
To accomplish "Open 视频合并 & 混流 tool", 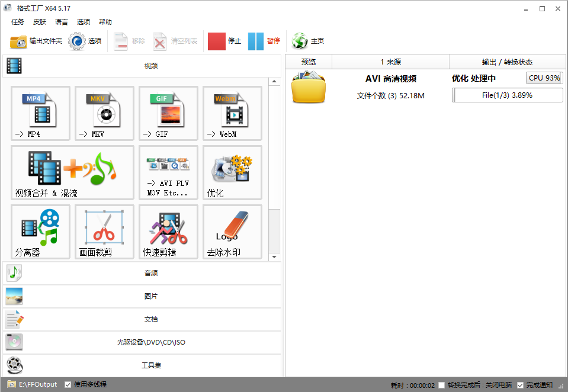I will point(72,172).
